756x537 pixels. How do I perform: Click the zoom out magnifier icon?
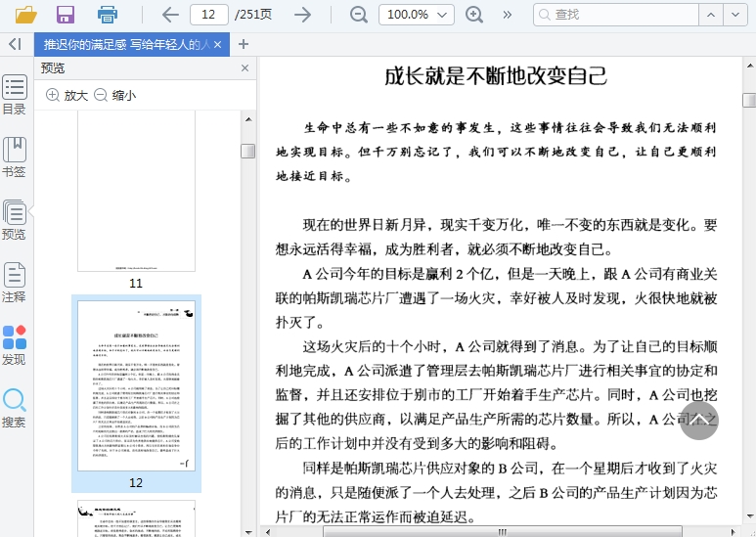point(359,15)
